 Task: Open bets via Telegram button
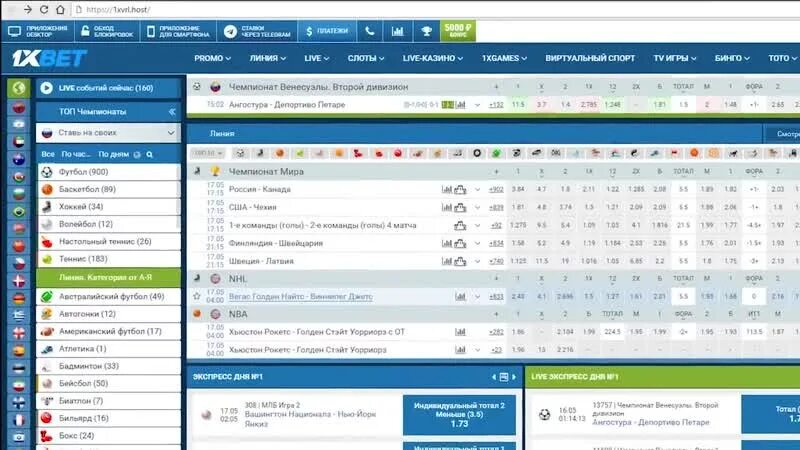[x=257, y=31]
